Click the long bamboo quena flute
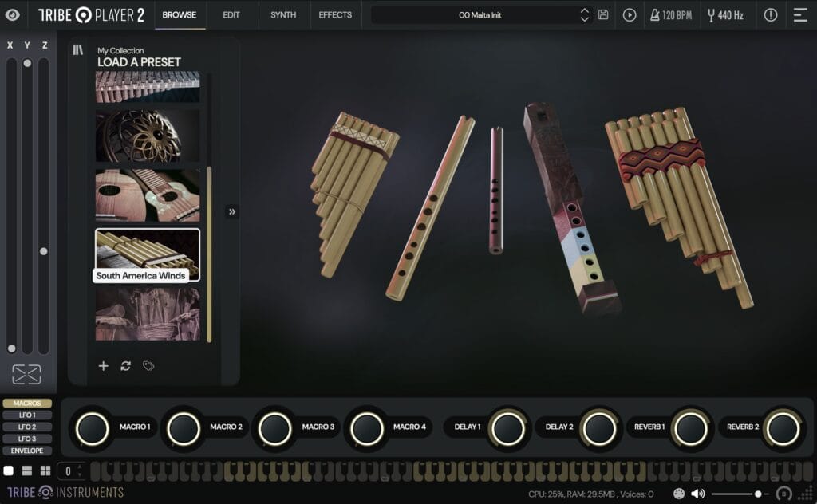817x504 pixels. pyautogui.click(x=430, y=207)
